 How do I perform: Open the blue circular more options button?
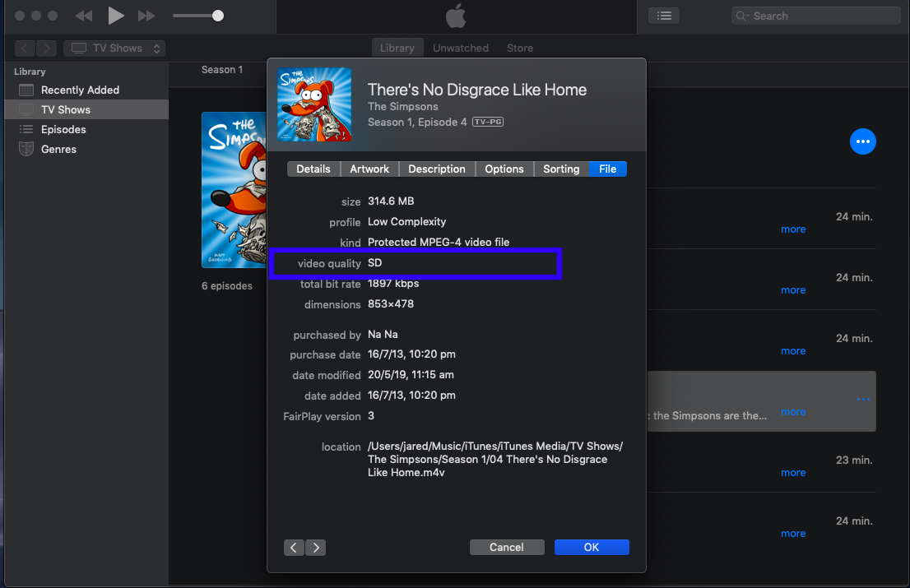click(863, 141)
